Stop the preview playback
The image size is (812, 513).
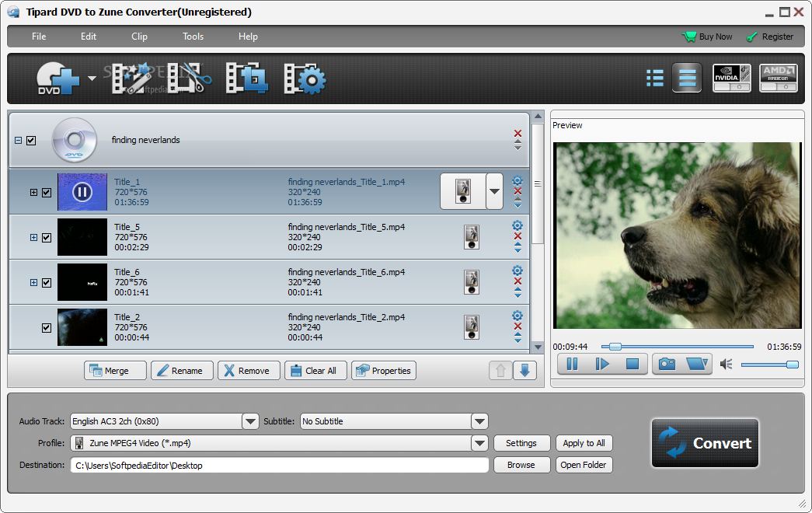[x=633, y=364]
